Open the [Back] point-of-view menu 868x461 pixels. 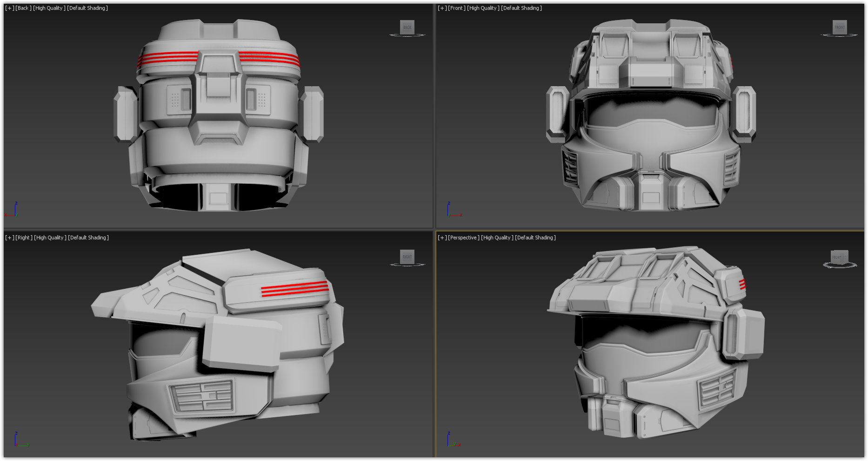23,8
